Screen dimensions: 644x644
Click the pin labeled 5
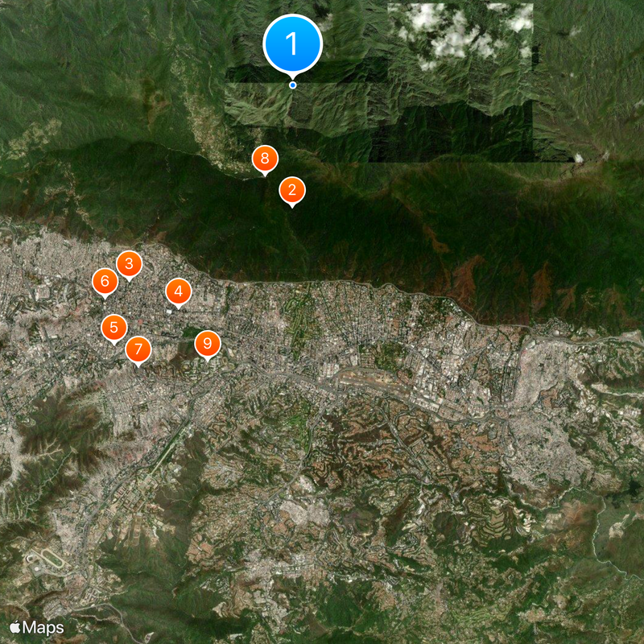tap(115, 325)
